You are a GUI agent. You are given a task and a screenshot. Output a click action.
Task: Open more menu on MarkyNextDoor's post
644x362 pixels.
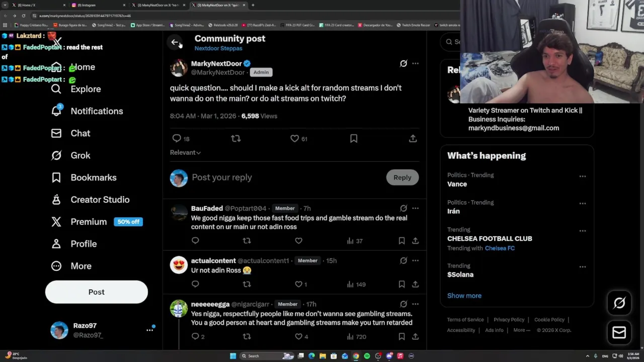click(415, 63)
